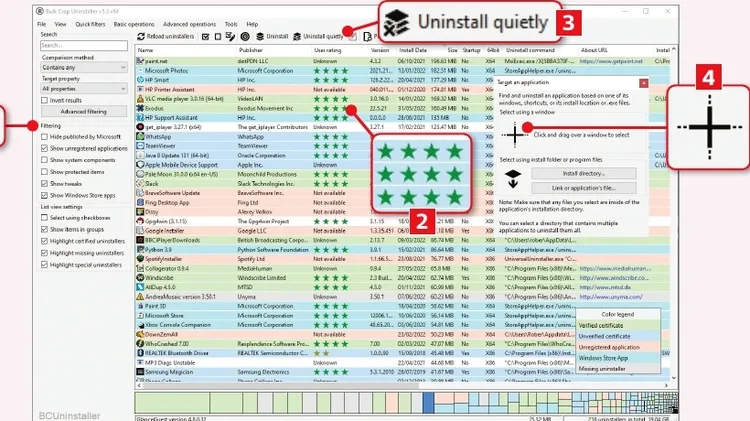Click the Apple Mobile Device Support icon
The width and height of the screenshot is (750, 421).
(140, 165)
